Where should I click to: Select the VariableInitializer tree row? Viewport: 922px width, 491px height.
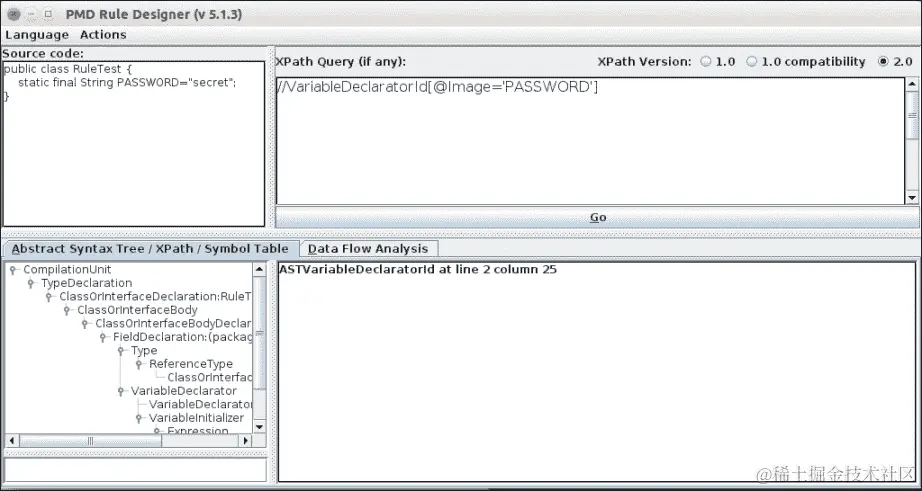tap(196, 419)
